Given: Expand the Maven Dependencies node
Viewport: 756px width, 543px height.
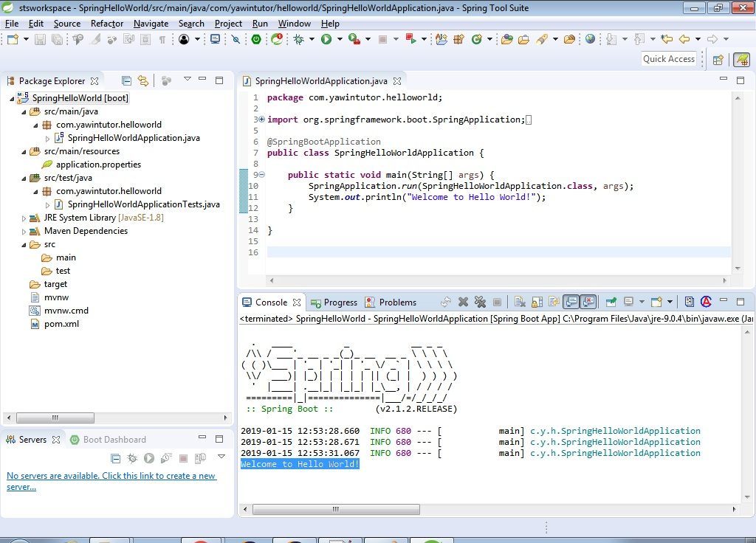Looking at the screenshot, I should (23, 231).
